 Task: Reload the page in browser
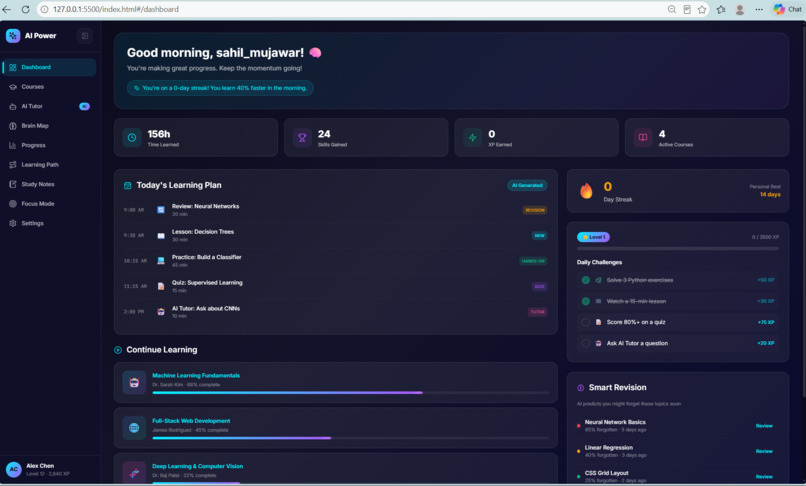point(25,9)
